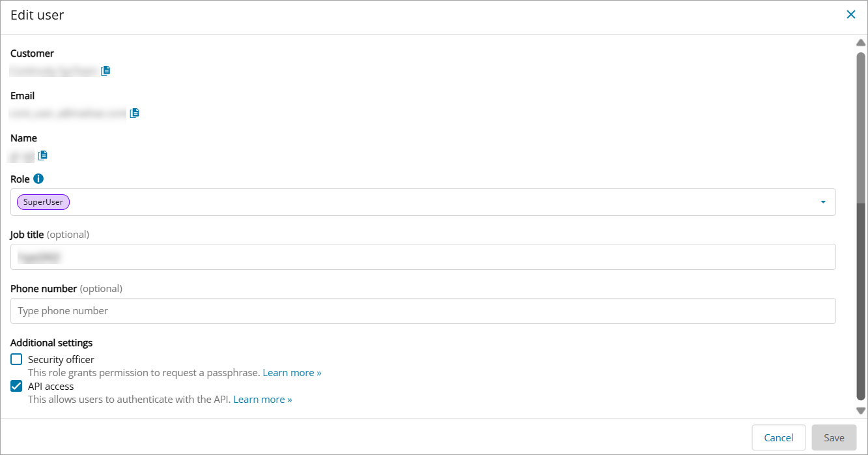The image size is (868, 455).
Task: Open Learn more link for Security officer
Action: tap(292, 373)
